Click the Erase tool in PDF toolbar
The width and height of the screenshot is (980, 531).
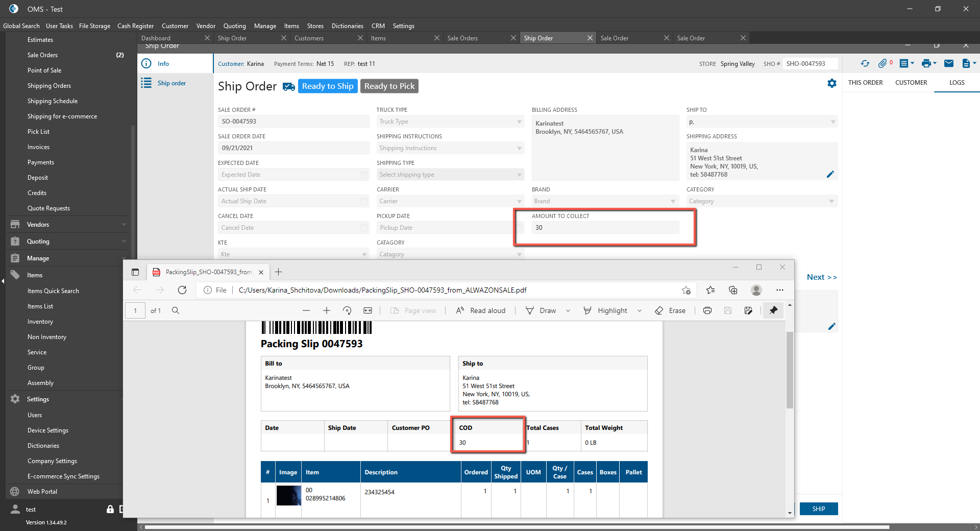(670, 310)
